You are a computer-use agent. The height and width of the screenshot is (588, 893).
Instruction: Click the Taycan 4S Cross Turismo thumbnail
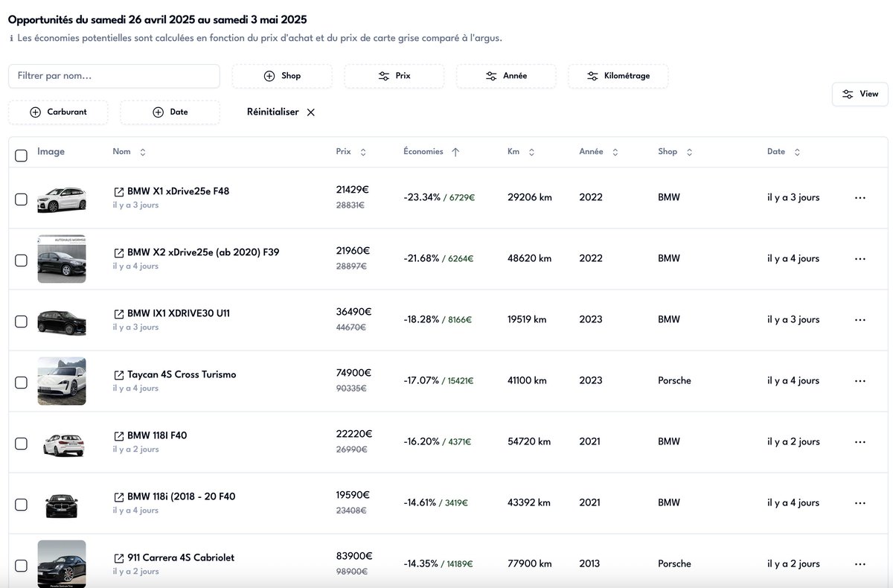(x=62, y=381)
